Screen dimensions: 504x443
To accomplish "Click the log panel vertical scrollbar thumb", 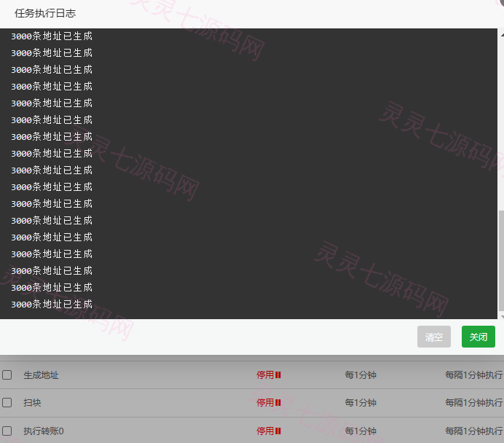I will pyautogui.click(x=501, y=261).
